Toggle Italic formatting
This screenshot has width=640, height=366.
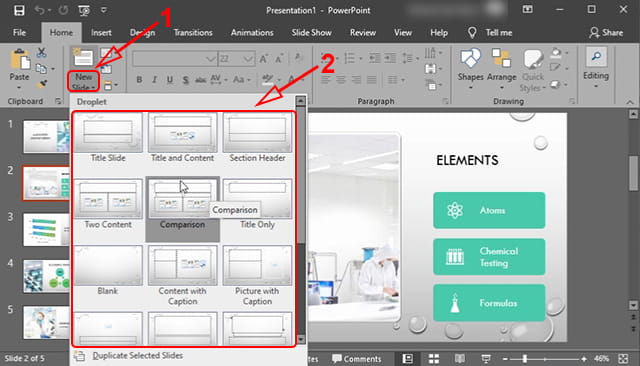[154, 80]
